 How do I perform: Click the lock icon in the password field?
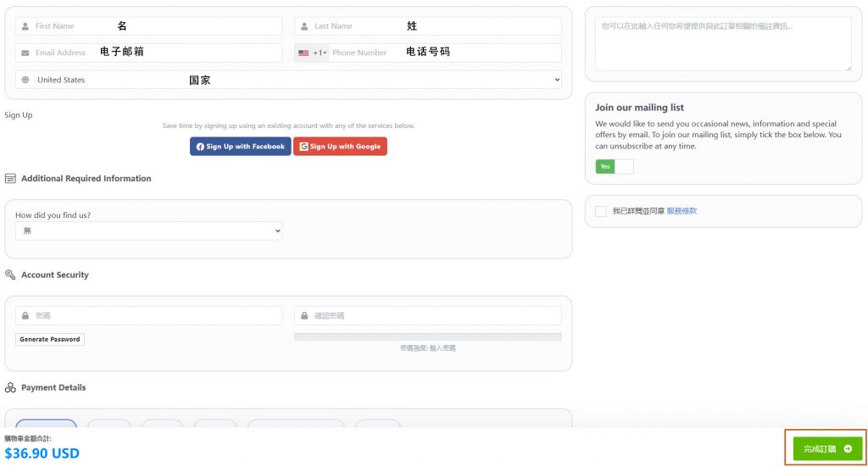(x=25, y=315)
